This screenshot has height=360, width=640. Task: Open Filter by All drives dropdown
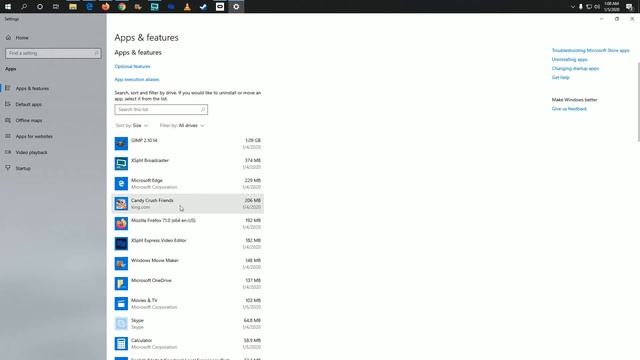click(x=182, y=125)
